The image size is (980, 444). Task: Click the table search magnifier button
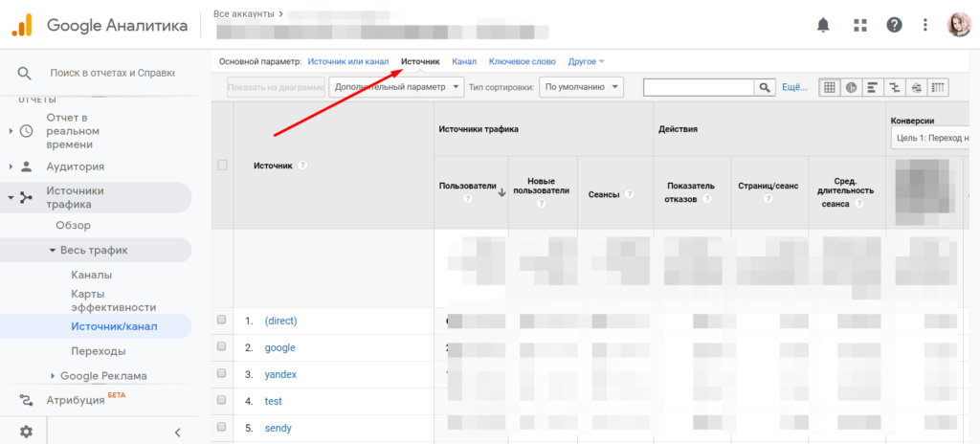click(765, 87)
